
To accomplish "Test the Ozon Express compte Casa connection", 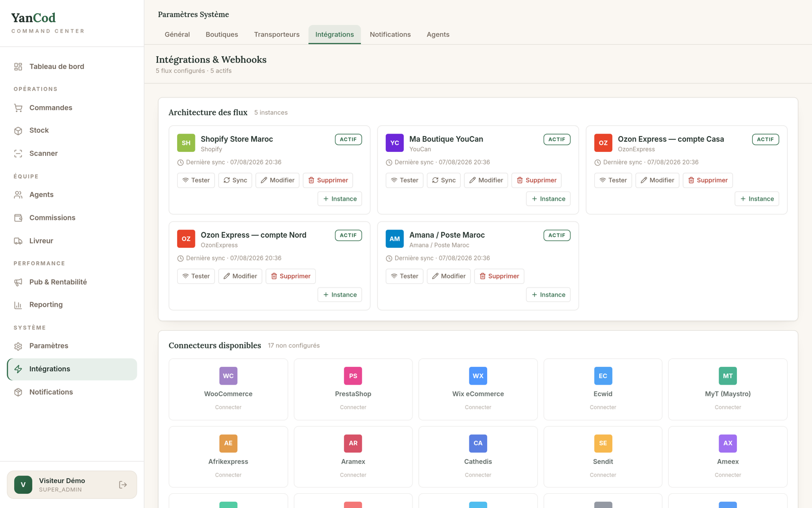I will (613, 180).
